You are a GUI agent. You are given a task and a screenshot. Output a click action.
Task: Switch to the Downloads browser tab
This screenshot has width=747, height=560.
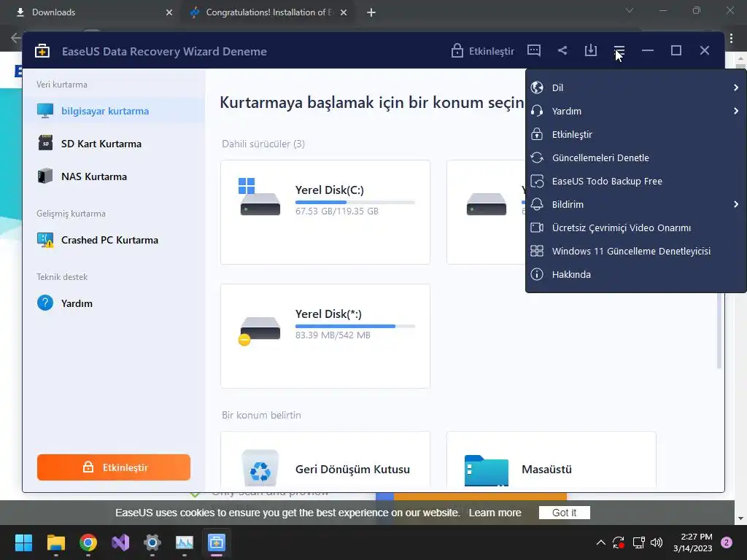tap(90, 12)
